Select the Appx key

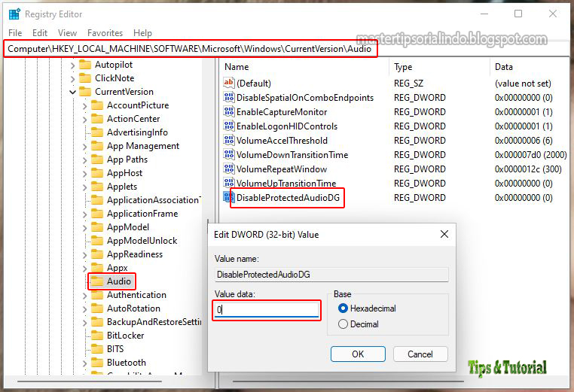[118, 268]
